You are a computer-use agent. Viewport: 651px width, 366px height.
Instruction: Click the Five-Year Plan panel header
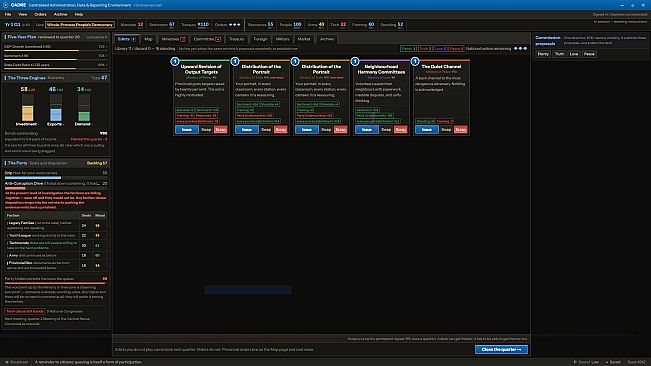click(x=56, y=37)
